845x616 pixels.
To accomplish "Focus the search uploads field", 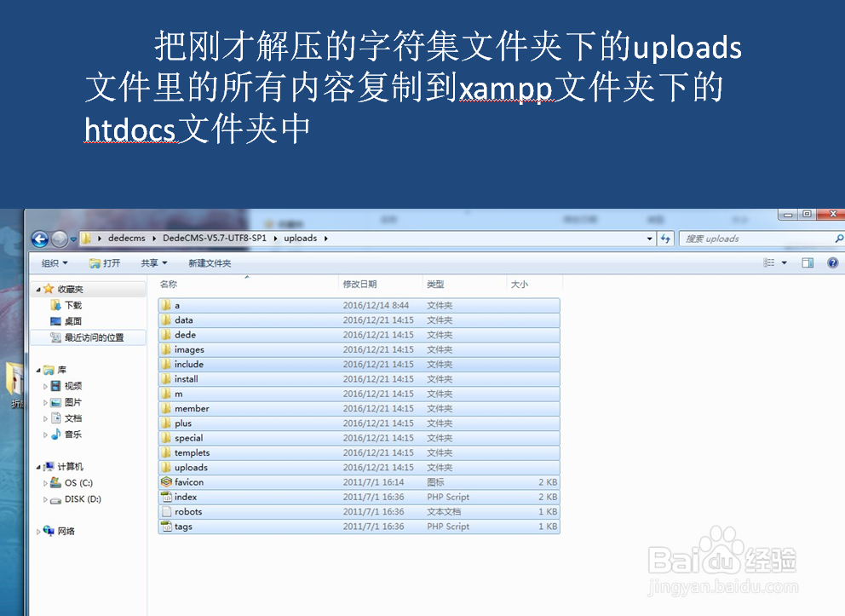I will point(756,239).
